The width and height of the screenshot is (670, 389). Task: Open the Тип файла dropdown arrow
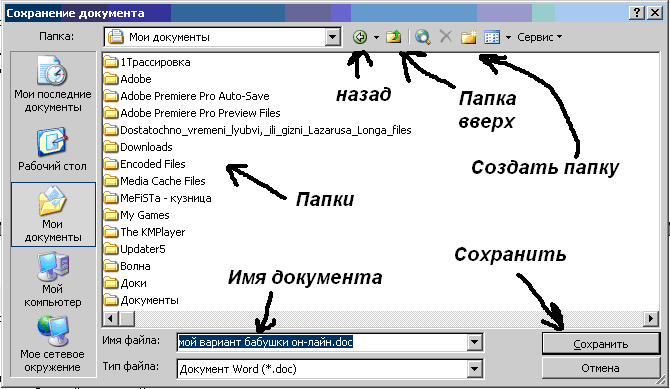pos(475,369)
